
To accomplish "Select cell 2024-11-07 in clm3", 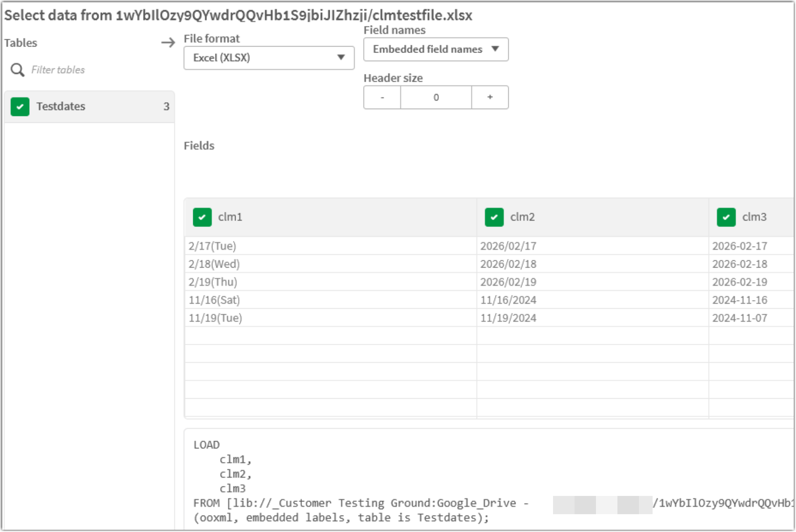I will (x=752, y=318).
